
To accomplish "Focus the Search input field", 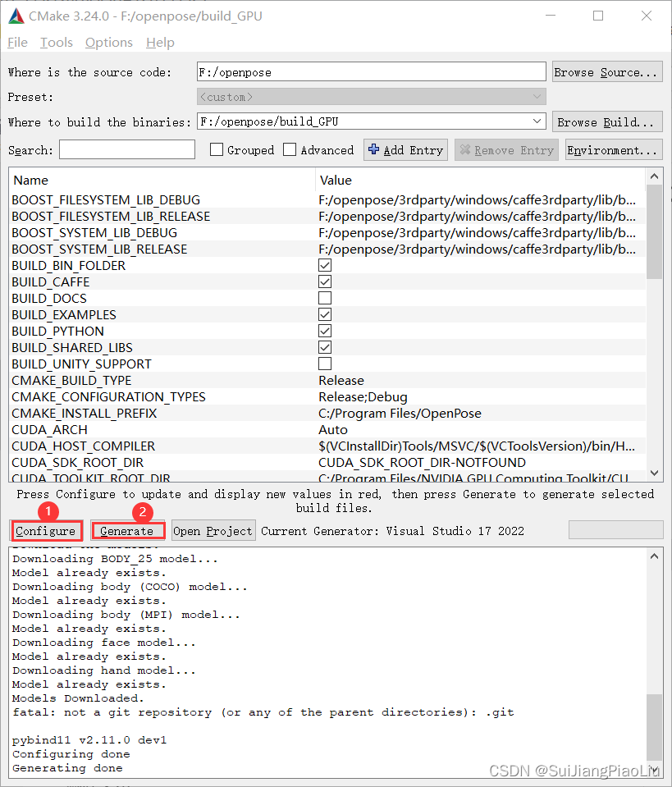I will tap(127, 149).
